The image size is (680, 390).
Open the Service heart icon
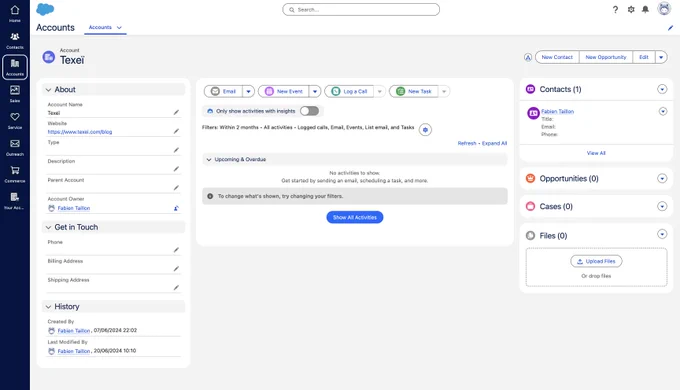click(15, 121)
